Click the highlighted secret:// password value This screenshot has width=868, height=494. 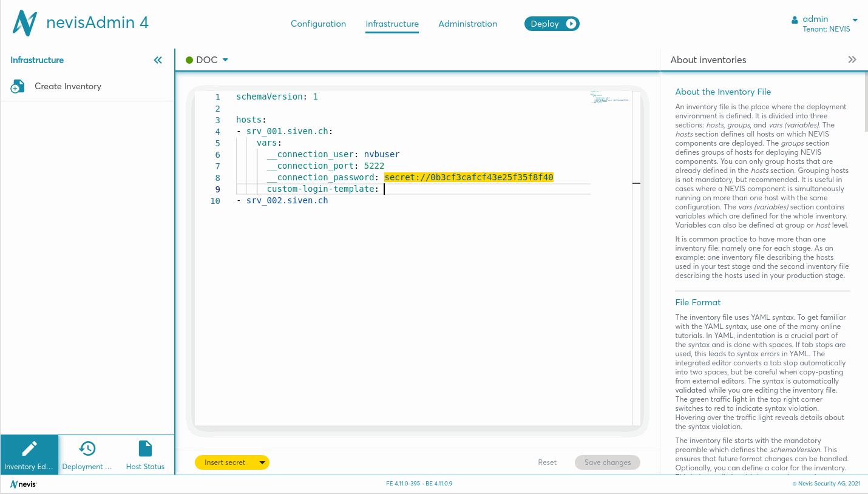coord(469,177)
